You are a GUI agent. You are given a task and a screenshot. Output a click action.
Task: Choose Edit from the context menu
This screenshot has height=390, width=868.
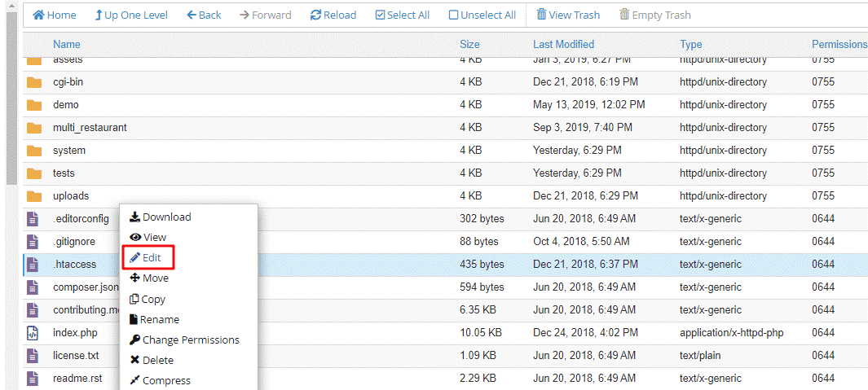coord(147,257)
